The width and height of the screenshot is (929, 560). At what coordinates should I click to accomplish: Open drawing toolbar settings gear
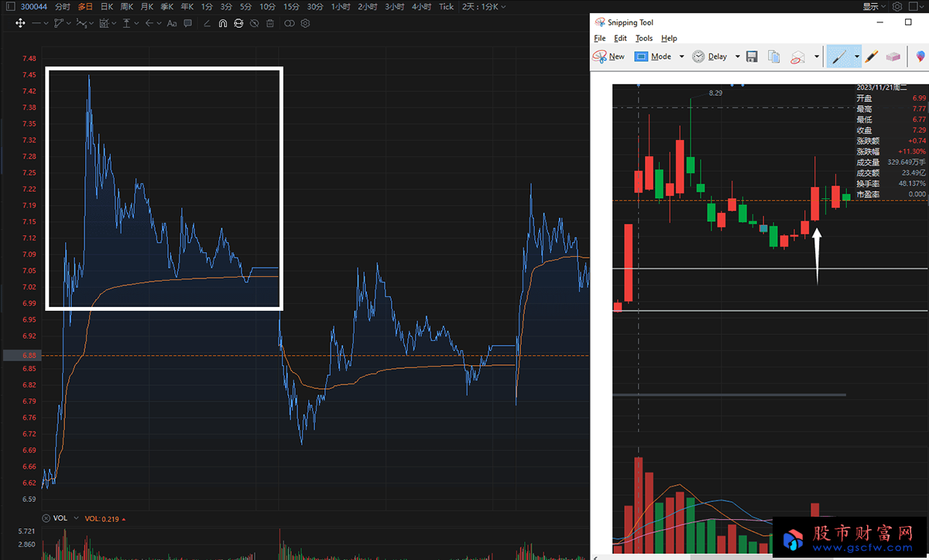[305, 23]
